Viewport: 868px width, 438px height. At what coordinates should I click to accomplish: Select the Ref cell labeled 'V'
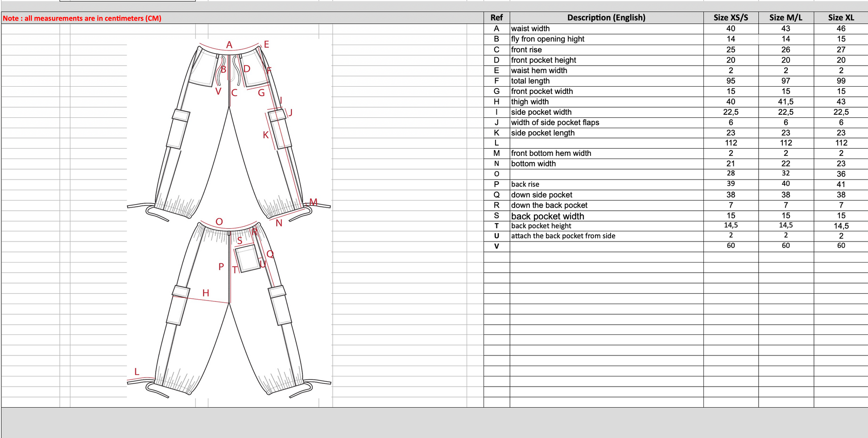(x=496, y=246)
